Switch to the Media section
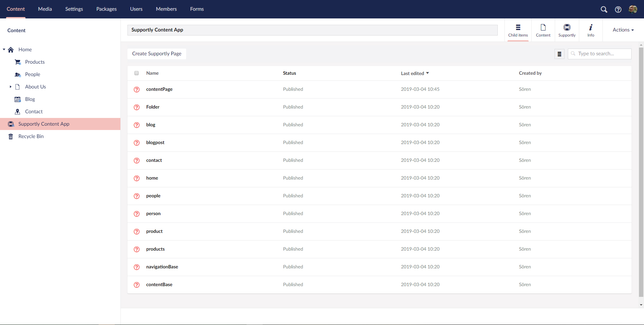 [45, 9]
